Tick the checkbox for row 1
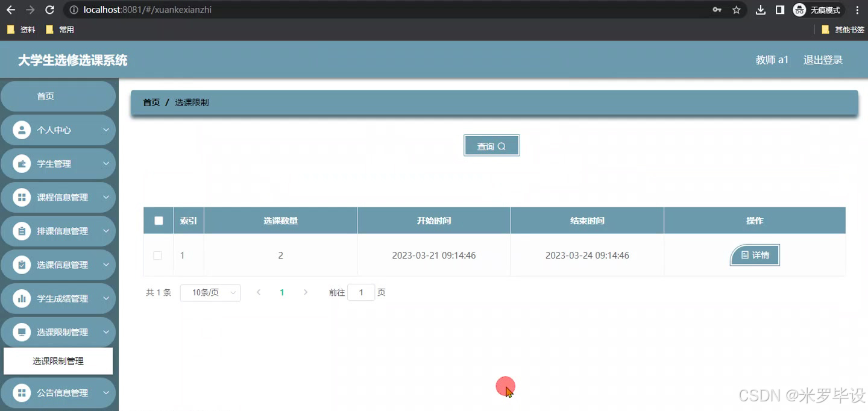This screenshot has height=411, width=868. click(158, 256)
